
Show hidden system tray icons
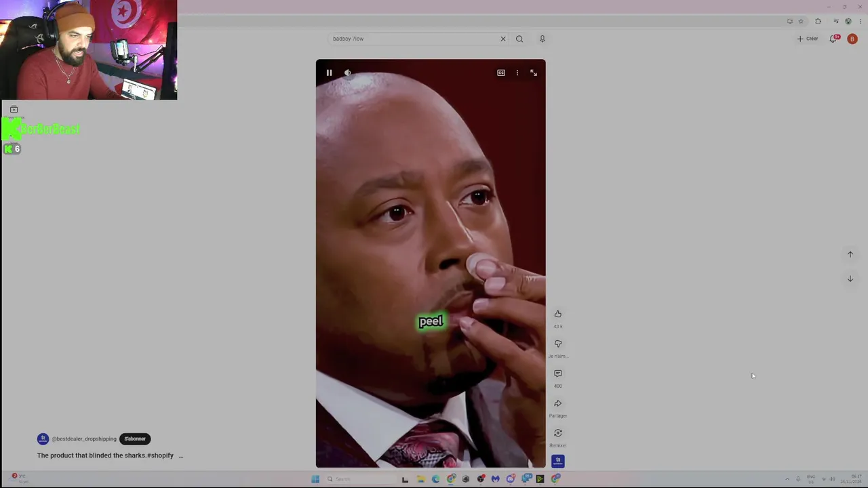click(787, 479)
